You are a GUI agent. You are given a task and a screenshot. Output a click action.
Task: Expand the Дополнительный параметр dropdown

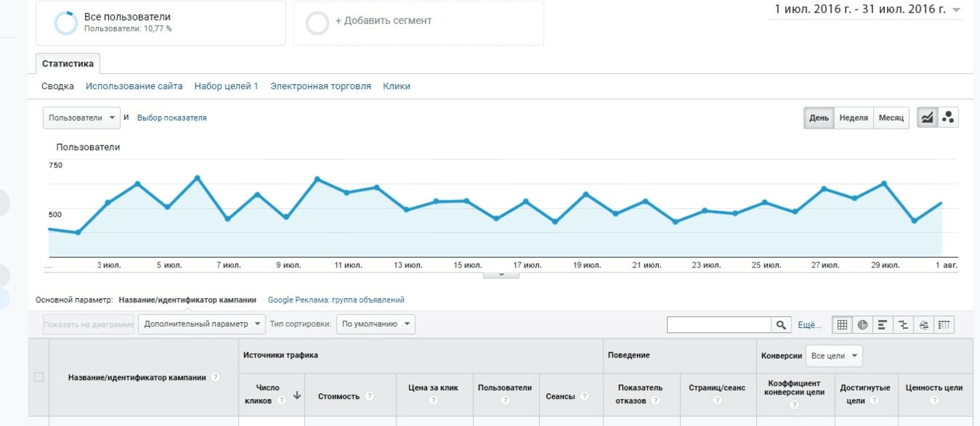tap(201, 324)
